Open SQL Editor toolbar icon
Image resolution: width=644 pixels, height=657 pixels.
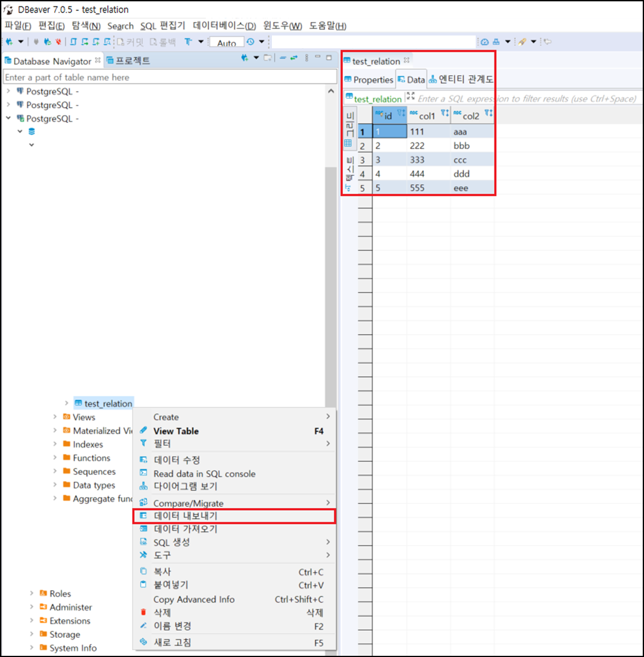click(73, 41)
